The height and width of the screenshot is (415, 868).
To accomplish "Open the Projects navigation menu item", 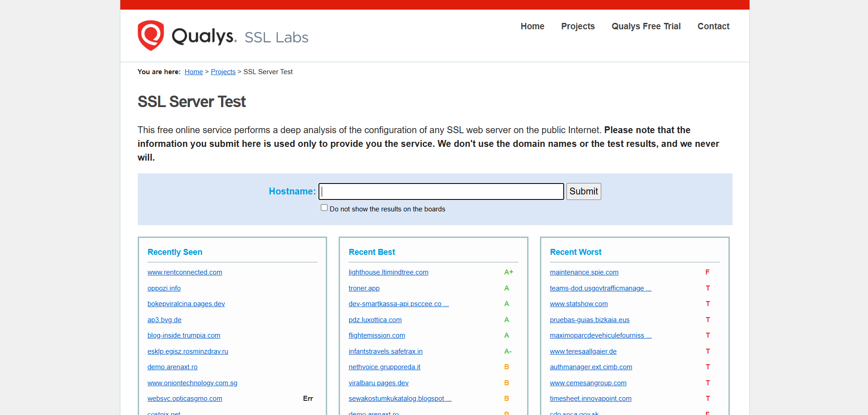I will pyautogui.click(x=578, y=26).
